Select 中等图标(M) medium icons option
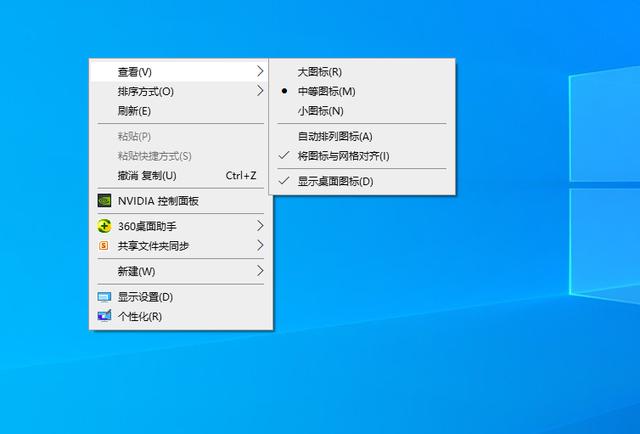The width and height of the screenshot is (640, 434). 362,91
